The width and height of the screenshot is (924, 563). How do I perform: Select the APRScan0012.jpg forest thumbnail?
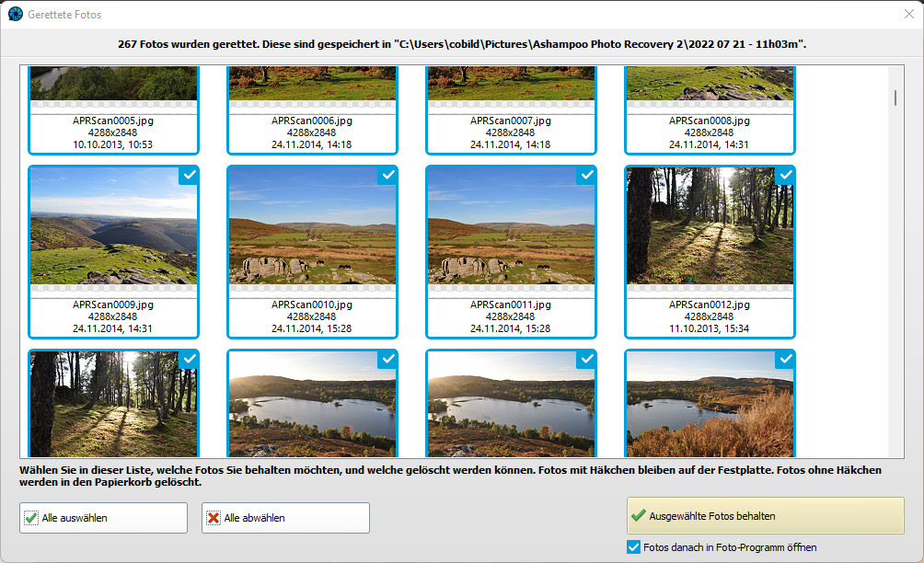click(710, 225)
